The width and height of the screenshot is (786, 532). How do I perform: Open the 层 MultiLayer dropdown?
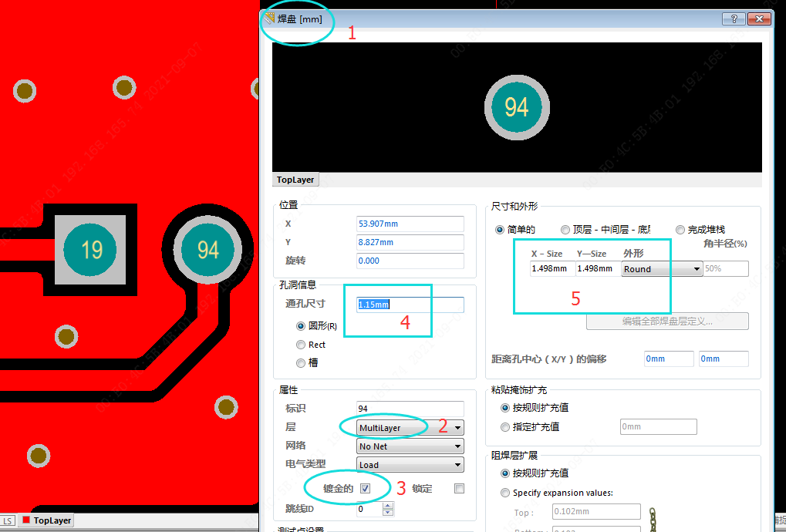pos(458,428)
